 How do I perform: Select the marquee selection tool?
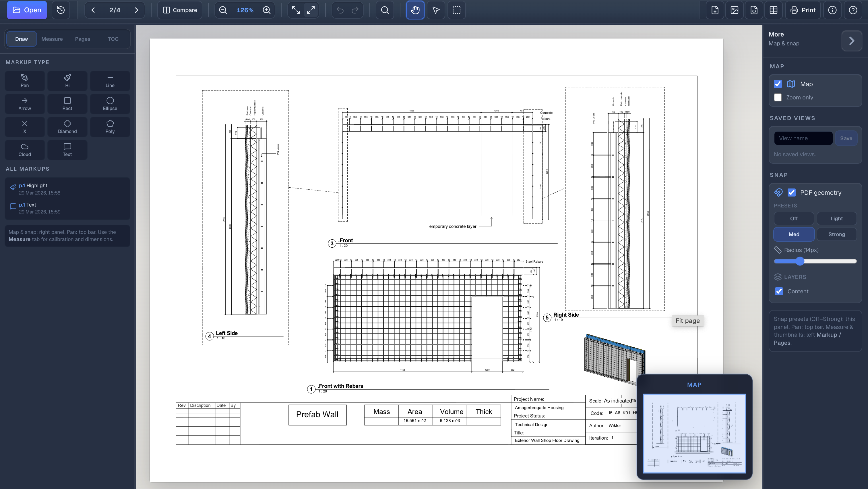click(456, 10)
